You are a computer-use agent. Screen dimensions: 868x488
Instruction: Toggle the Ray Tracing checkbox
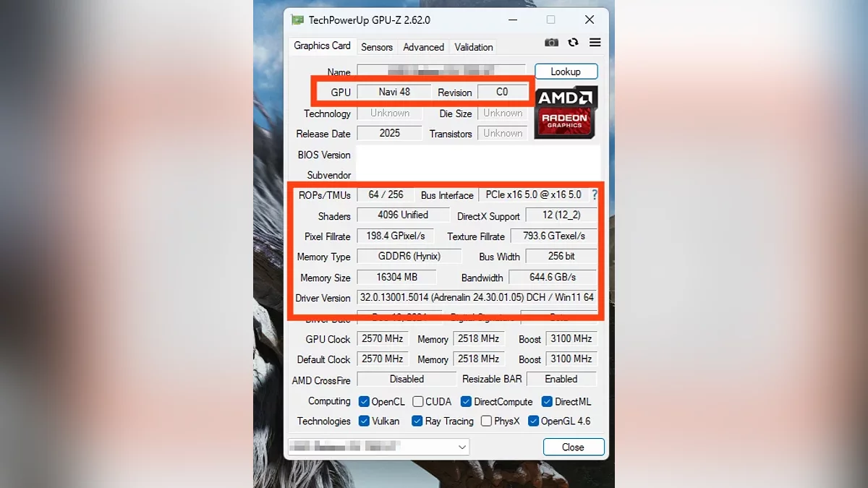pyautogui.click(x=417, y=421)
